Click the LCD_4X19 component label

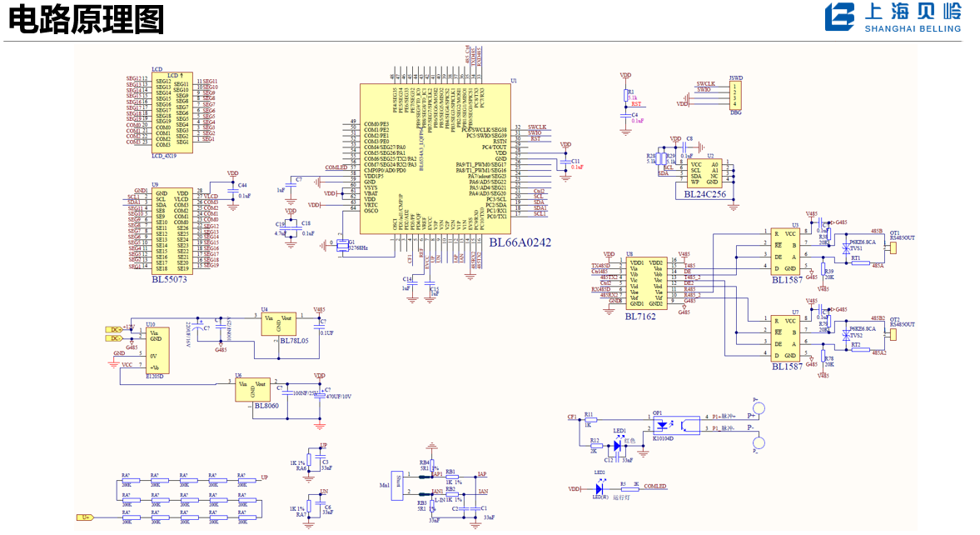coord(164,156)
